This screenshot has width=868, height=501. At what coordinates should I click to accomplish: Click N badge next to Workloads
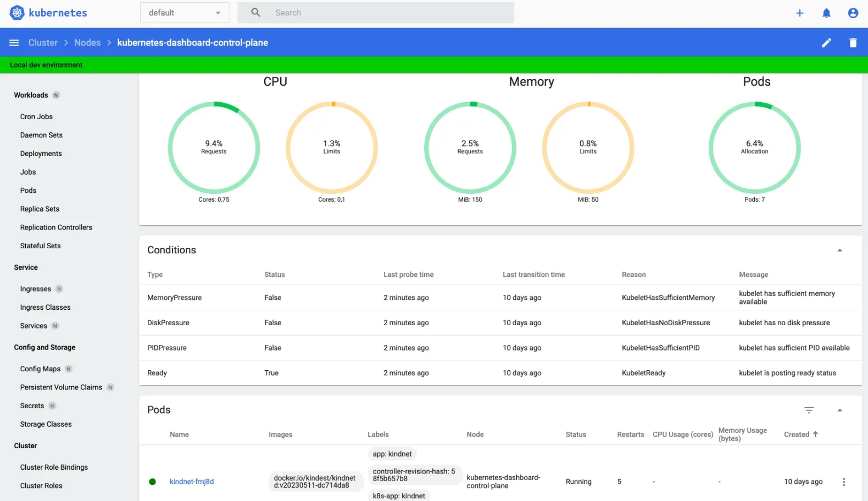(55, 95)
